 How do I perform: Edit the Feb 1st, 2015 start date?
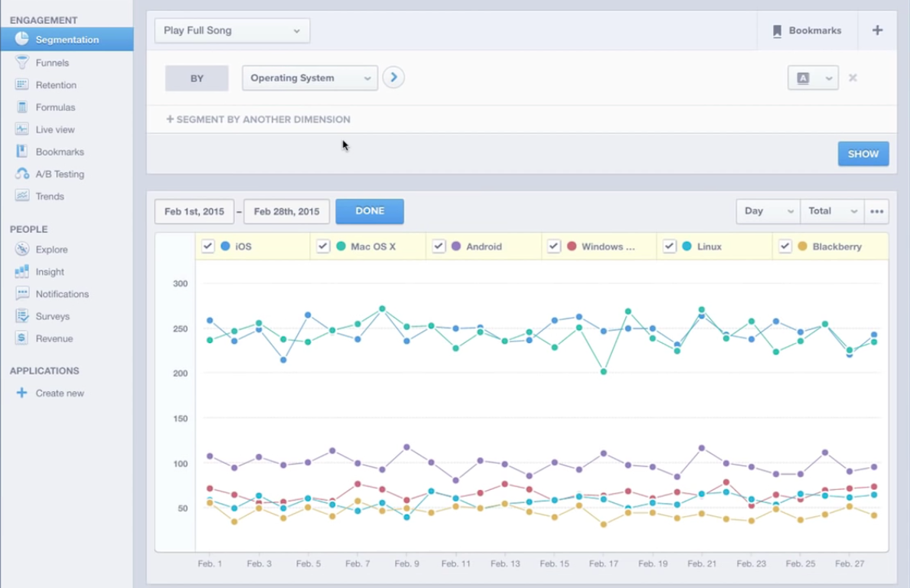[194, 211]
